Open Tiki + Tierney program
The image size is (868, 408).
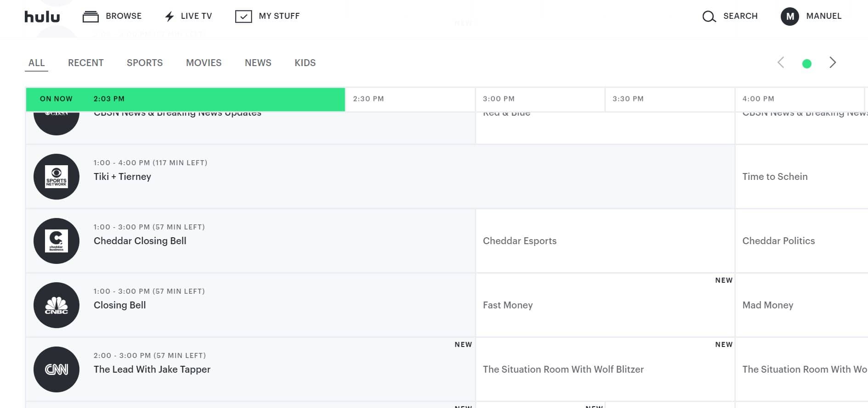(380, 177)
